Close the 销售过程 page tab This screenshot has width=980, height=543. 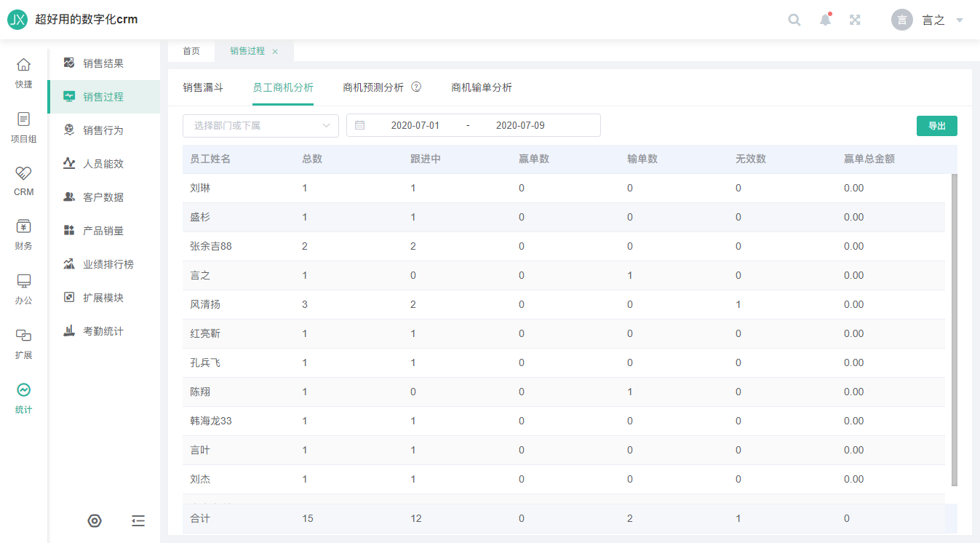tap(275, 52)
